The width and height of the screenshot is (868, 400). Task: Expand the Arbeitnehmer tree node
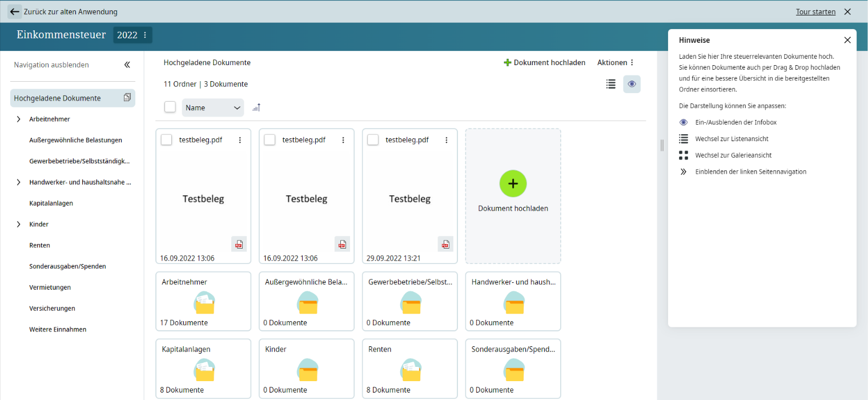click(x=18, y=119)
